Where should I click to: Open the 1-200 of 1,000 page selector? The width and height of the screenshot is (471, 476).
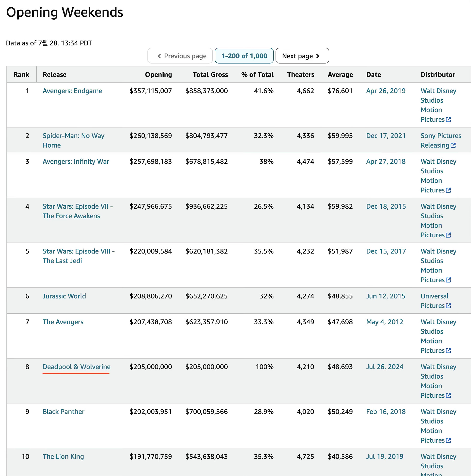244,56
